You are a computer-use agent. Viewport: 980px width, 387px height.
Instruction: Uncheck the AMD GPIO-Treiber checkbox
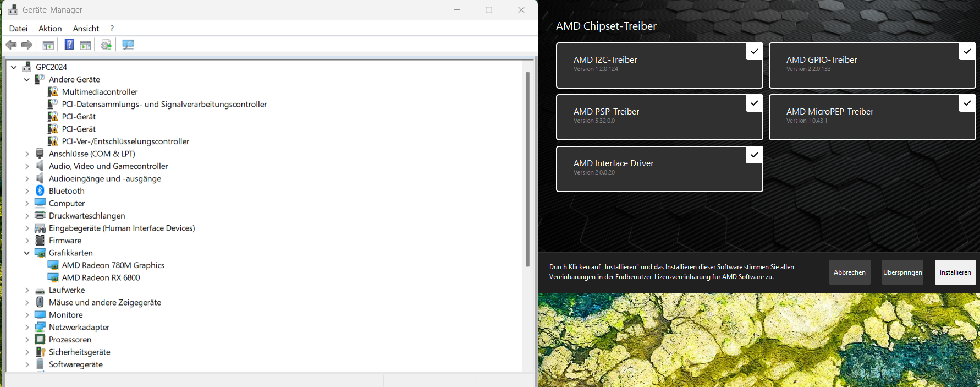coord(967,51)
